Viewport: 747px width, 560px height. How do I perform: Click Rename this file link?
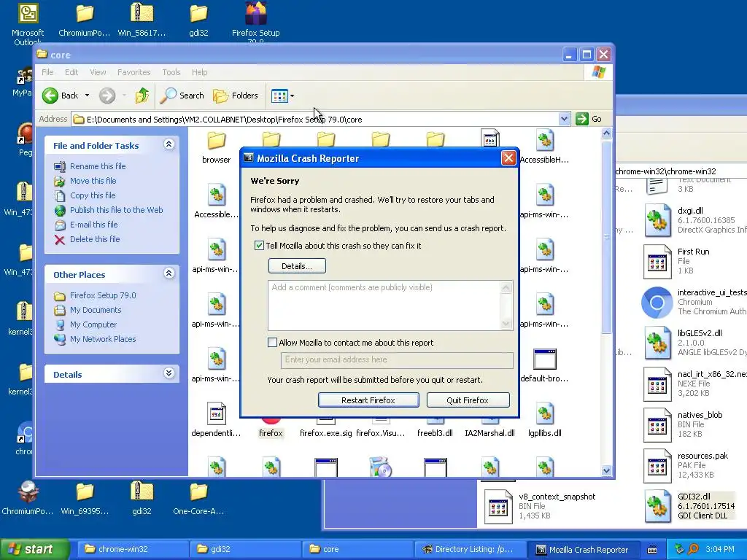coord(98,166)
